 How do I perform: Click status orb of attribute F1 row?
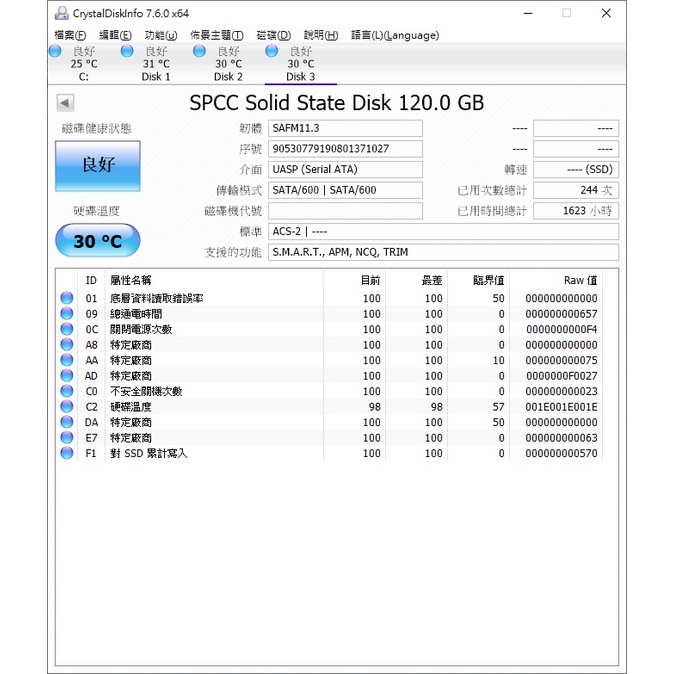point(67,453)
